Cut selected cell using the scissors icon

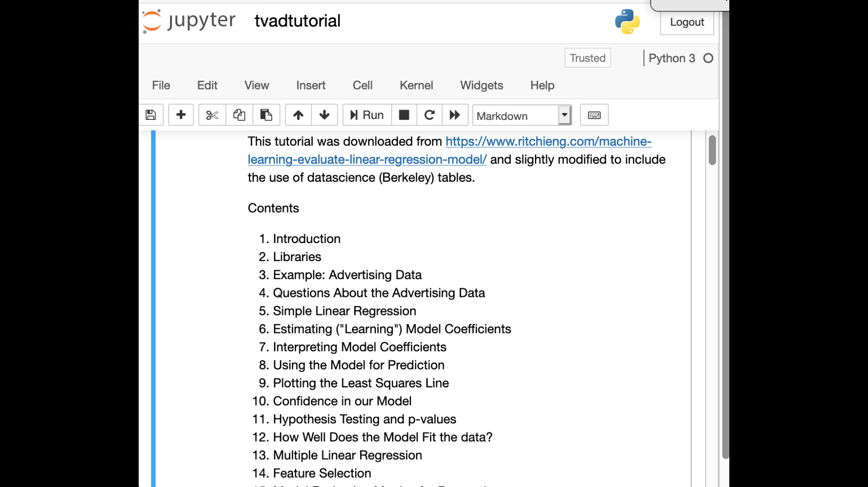[x=212, y=115]
